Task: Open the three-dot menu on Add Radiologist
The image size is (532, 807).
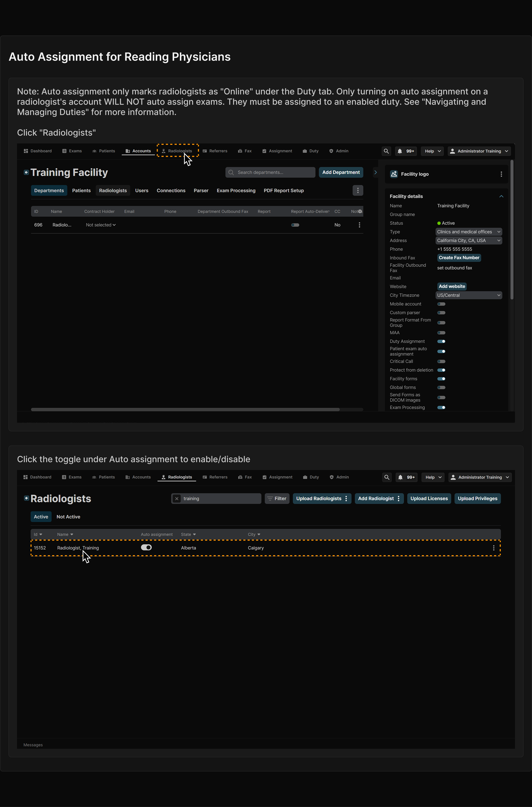Action: [x=399, y=498]
